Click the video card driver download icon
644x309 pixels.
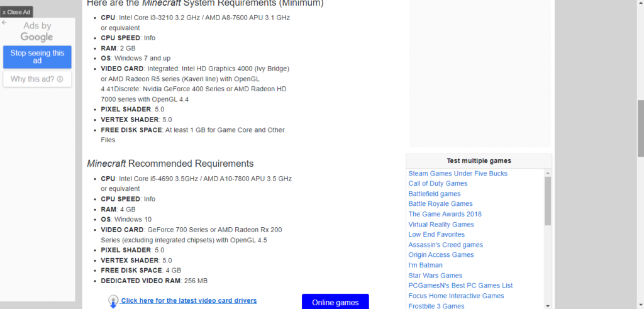pyautogui.click(x=113, y=301)
